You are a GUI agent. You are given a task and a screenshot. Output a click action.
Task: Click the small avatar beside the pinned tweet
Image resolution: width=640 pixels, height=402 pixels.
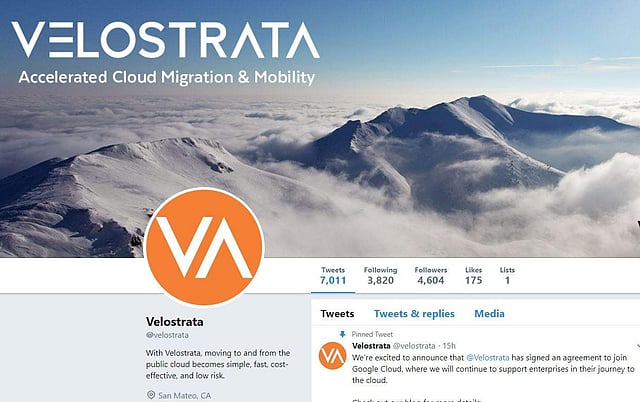coord(333,356)
